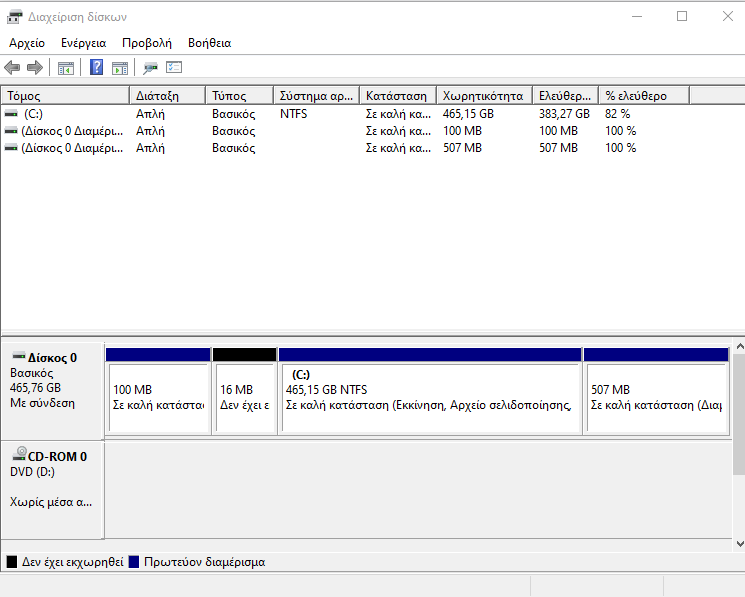The width and height of the screenshot is (745, 597).
Task: Click the blue Help question mark icon
Action: (97, 68)
